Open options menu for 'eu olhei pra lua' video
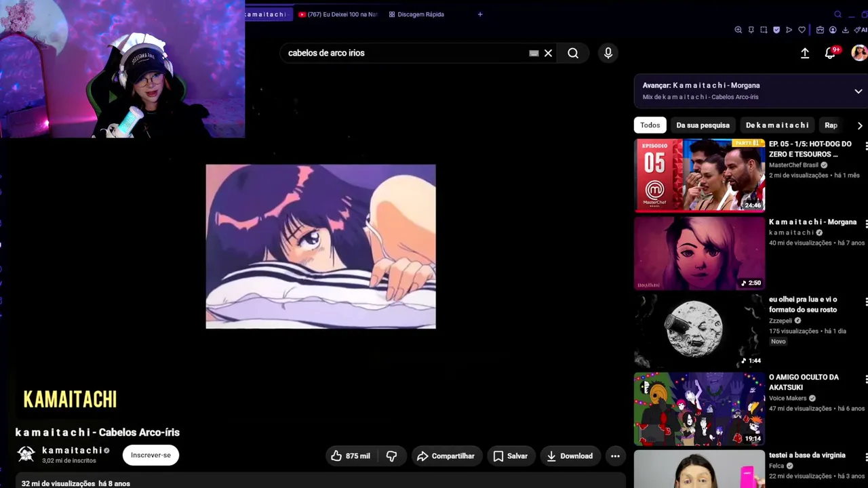The width and height of the screenshot is (868, 488). tap(866, 301)
